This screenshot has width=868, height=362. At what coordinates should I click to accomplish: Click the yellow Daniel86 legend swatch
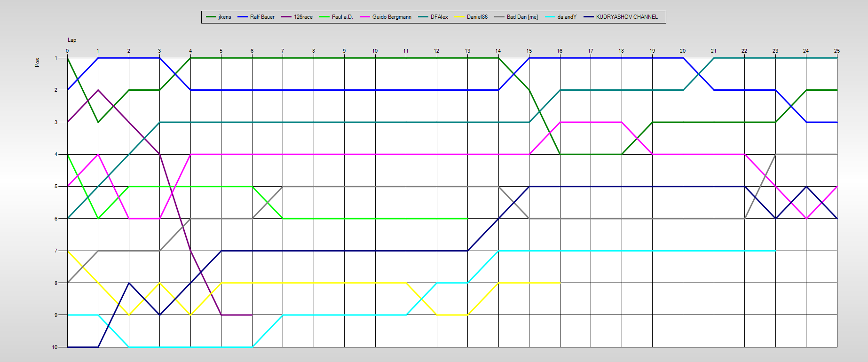(459, 17)
